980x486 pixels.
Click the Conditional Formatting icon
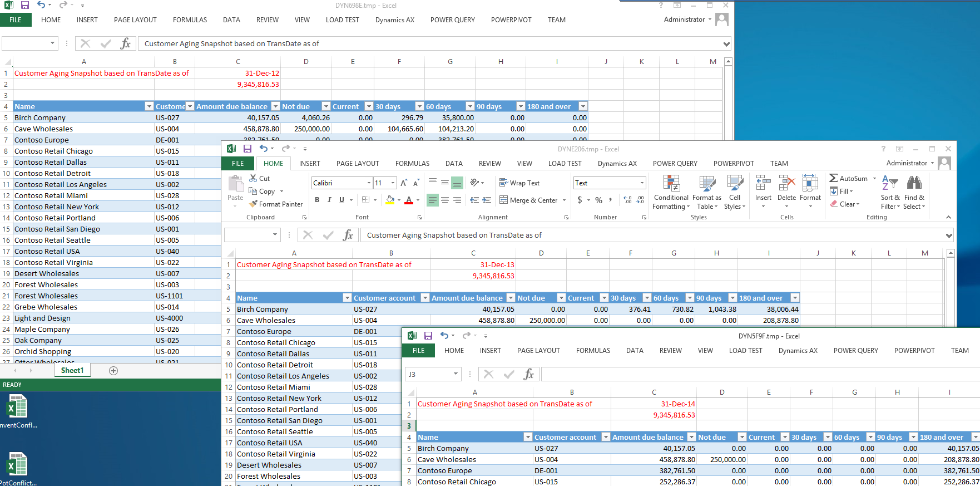(x=671, y=184)
